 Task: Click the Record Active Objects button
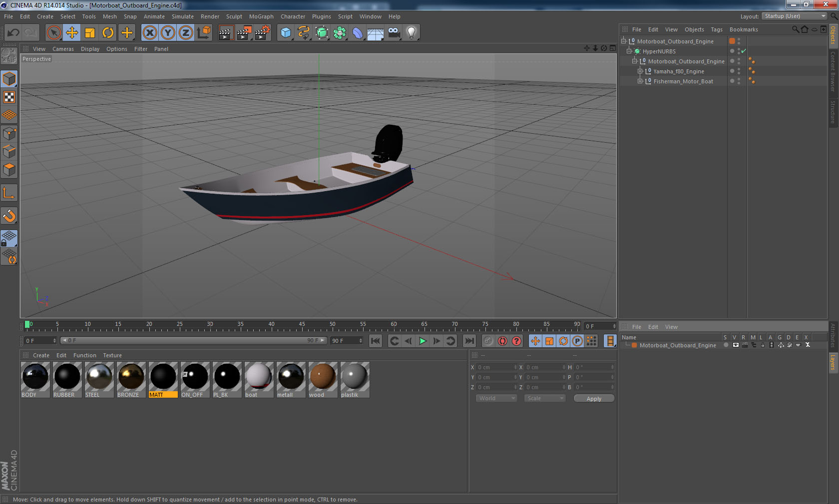[x=488, y=341]
